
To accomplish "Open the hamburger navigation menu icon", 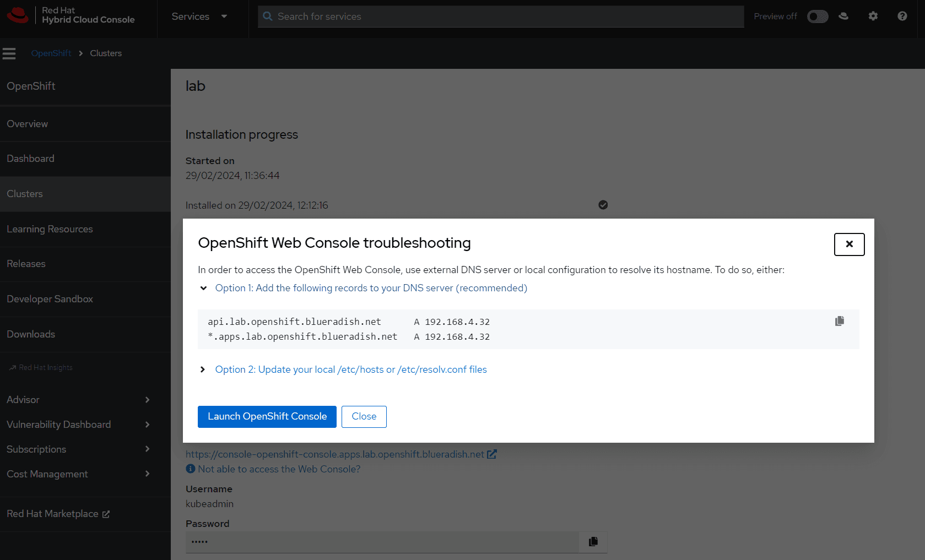I will pyautogui.click(x=9, y=53).
